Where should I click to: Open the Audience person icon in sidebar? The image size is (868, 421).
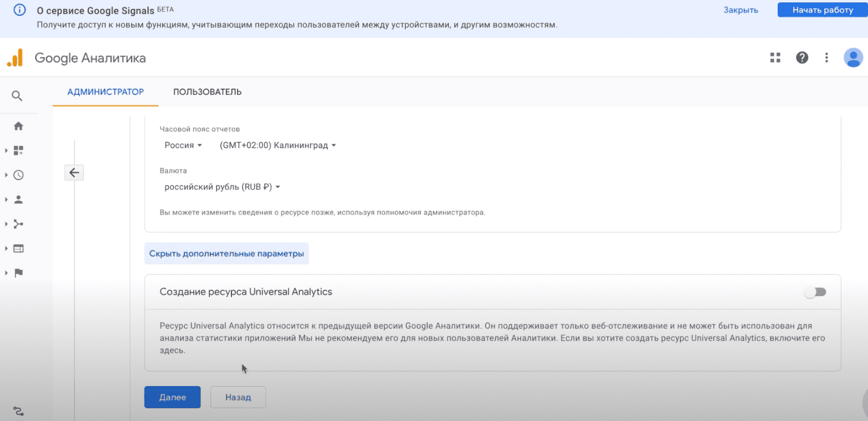tap(18, 199)
